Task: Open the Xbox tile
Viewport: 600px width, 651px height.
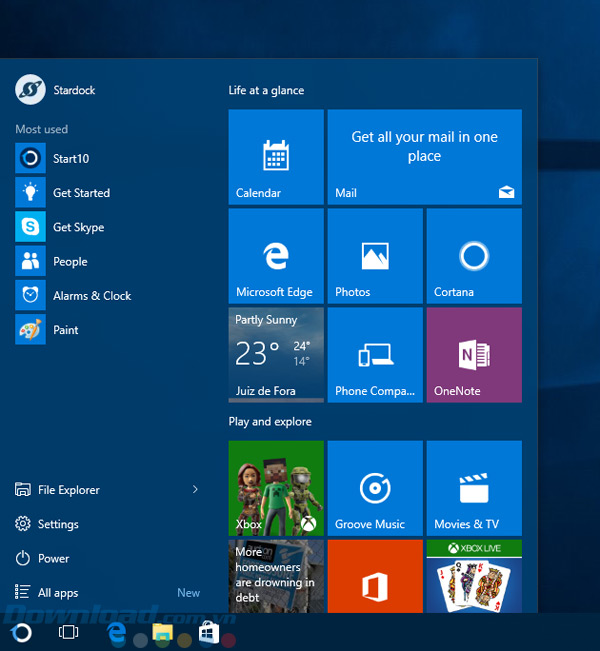Action: [275, 488]
